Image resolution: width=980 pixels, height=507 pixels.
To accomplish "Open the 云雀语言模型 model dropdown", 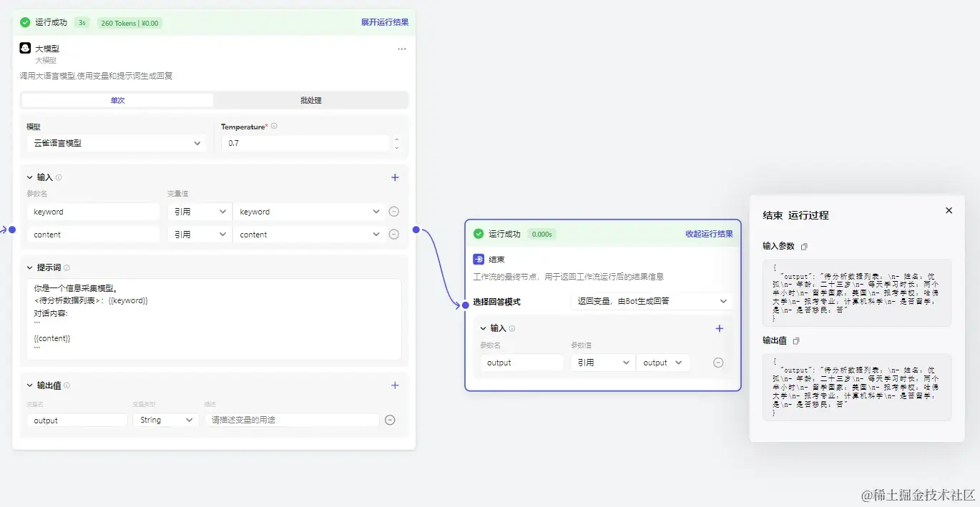I will coord(117,143).
